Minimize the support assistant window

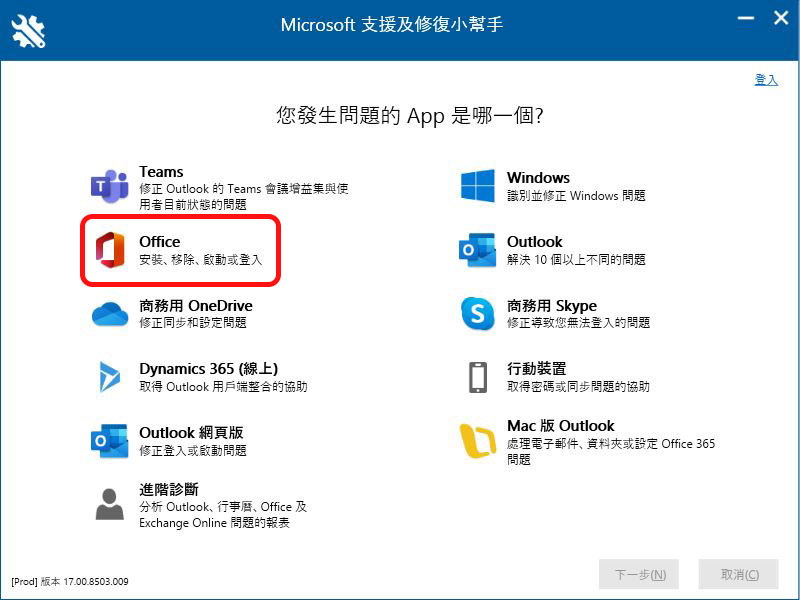click(746, 18)
